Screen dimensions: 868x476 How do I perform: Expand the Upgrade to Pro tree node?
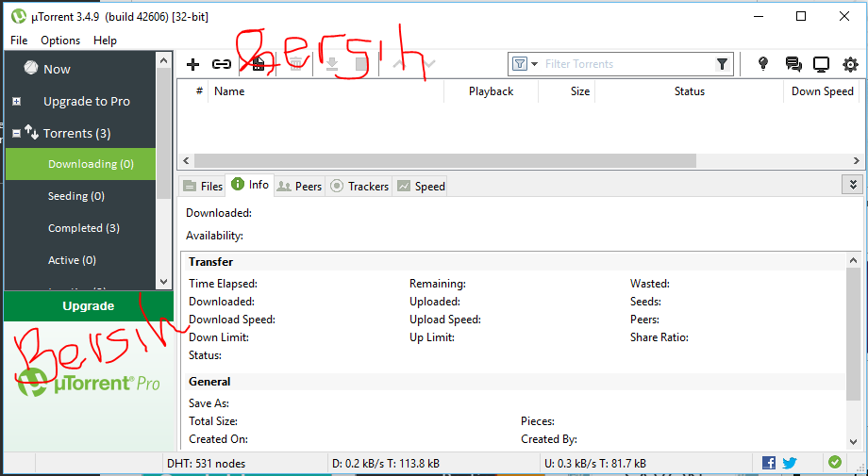(x=17, y=101)
